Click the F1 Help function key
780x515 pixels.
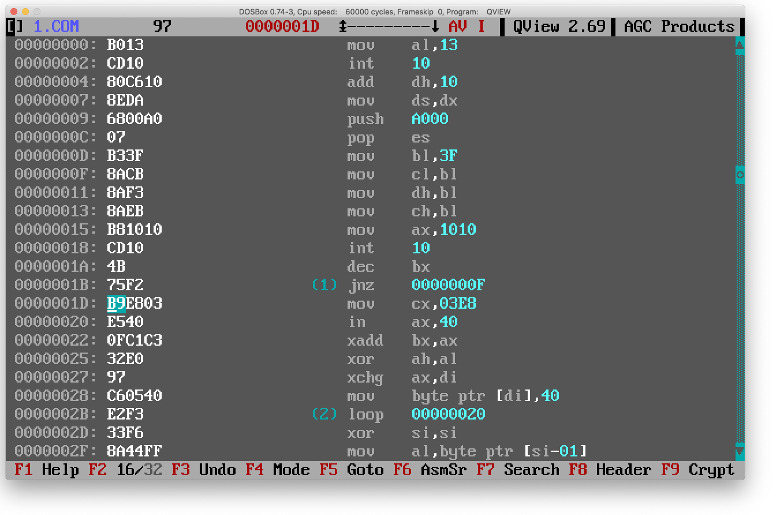coord(47,470)
